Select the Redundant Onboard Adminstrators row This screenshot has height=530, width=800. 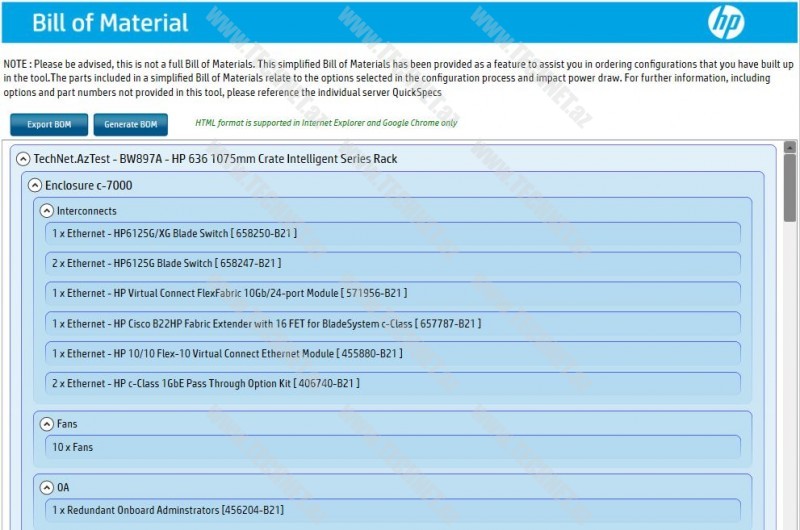[x=392, y=510]
